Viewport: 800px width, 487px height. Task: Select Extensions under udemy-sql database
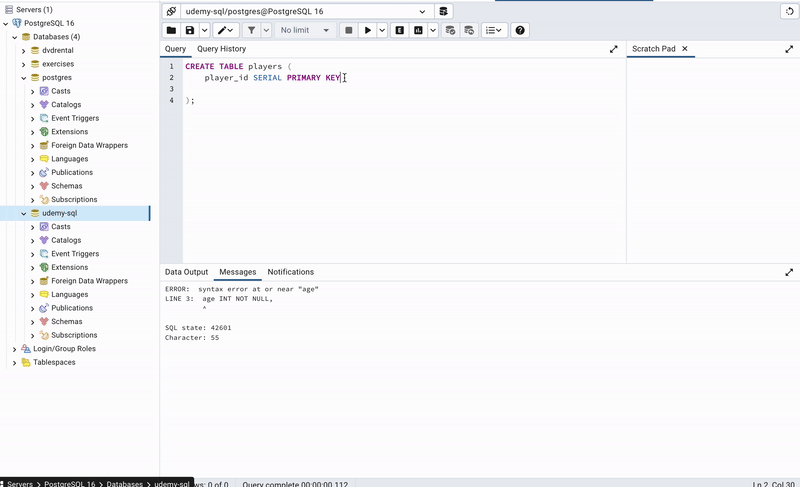pos(69,267)
